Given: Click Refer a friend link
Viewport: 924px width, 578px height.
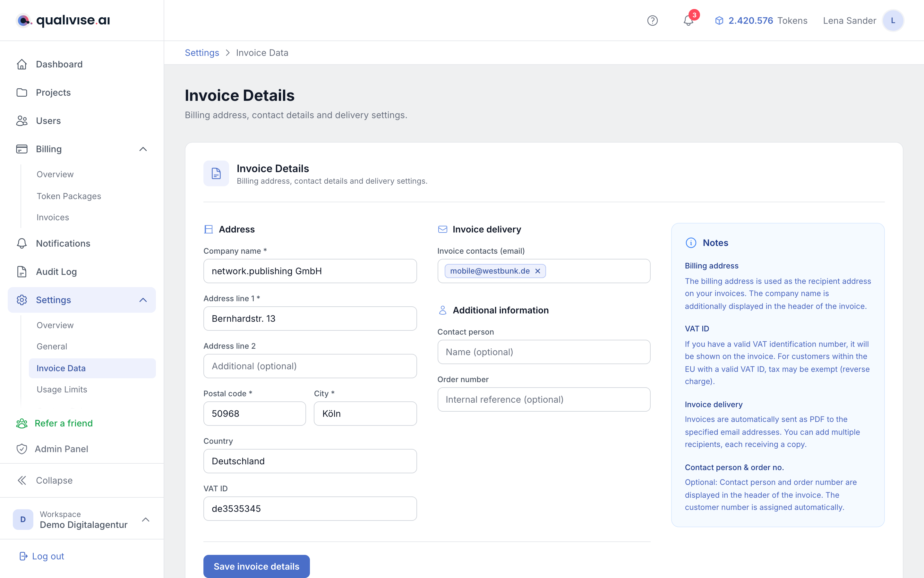Looking at the screenshot, I should (64, 423).
